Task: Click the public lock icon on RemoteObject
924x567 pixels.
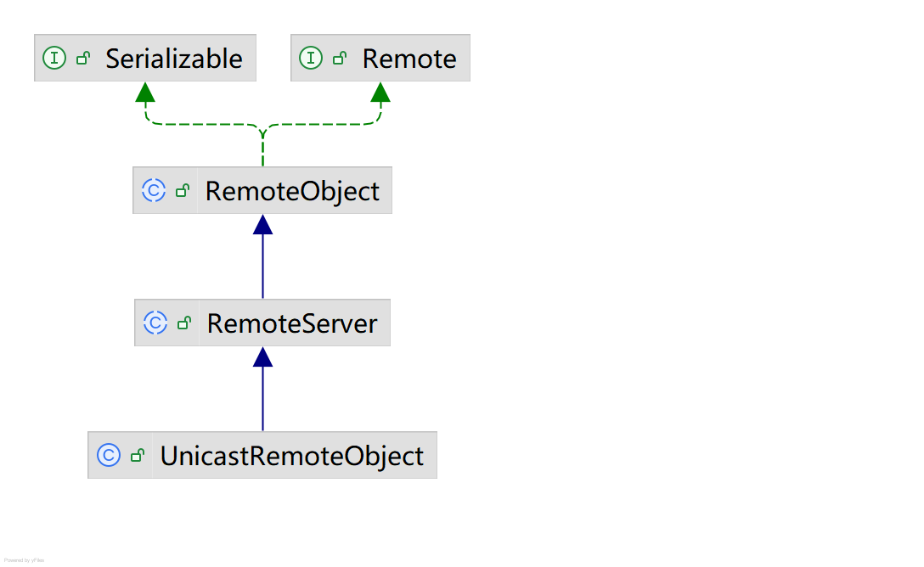Action: (183, 191)
